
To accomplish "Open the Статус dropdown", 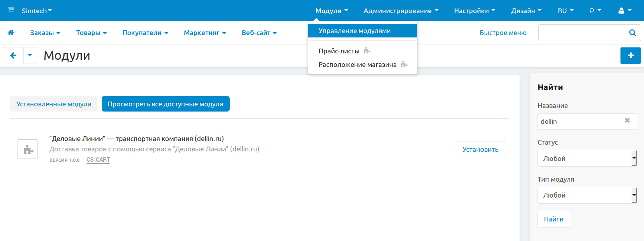I will 587,159.
